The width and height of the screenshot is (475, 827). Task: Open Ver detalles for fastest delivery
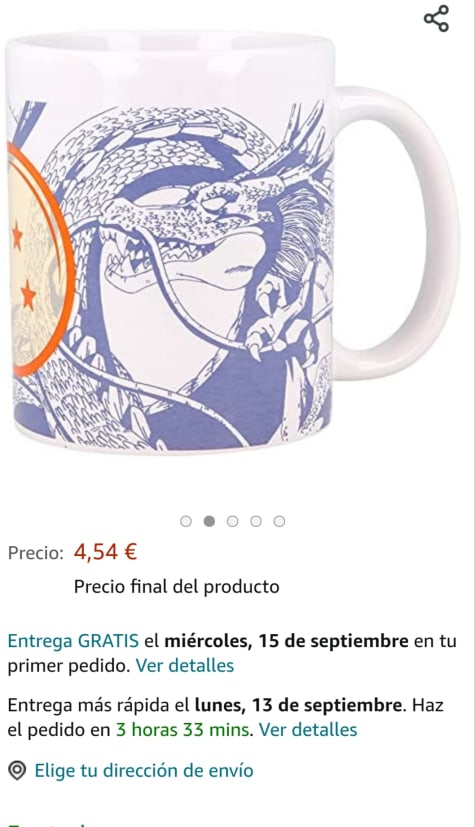click(x=308, y=730)
